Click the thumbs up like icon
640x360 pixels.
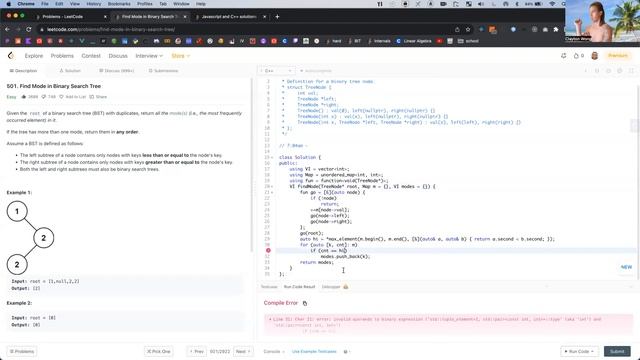coord(24,97)
